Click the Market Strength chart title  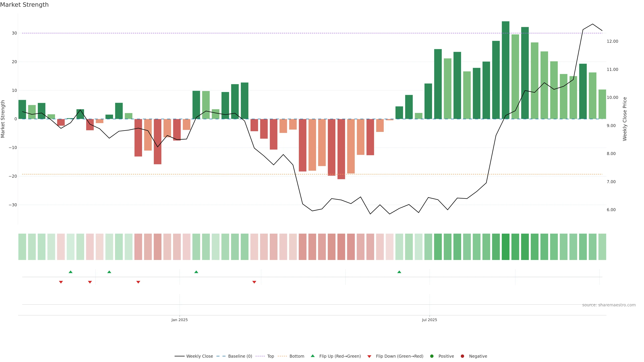click(x=24, y=5)
